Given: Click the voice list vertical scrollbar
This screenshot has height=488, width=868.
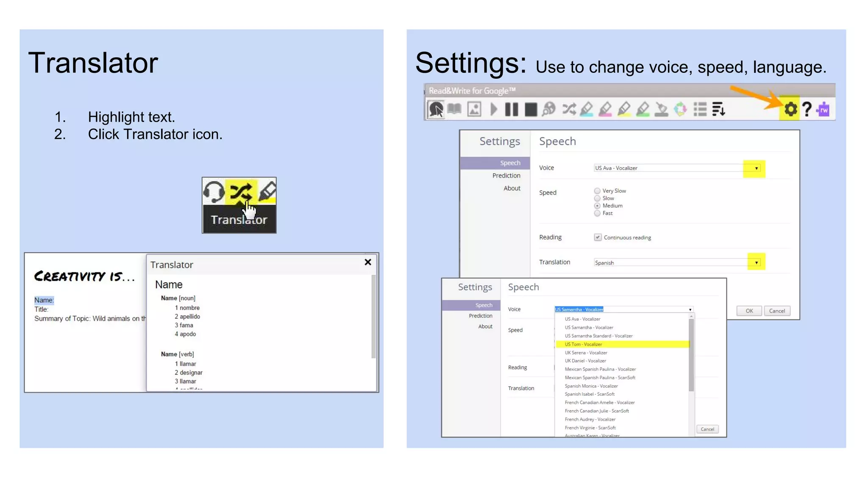Looking at the screenshot, I should [691, 355].
